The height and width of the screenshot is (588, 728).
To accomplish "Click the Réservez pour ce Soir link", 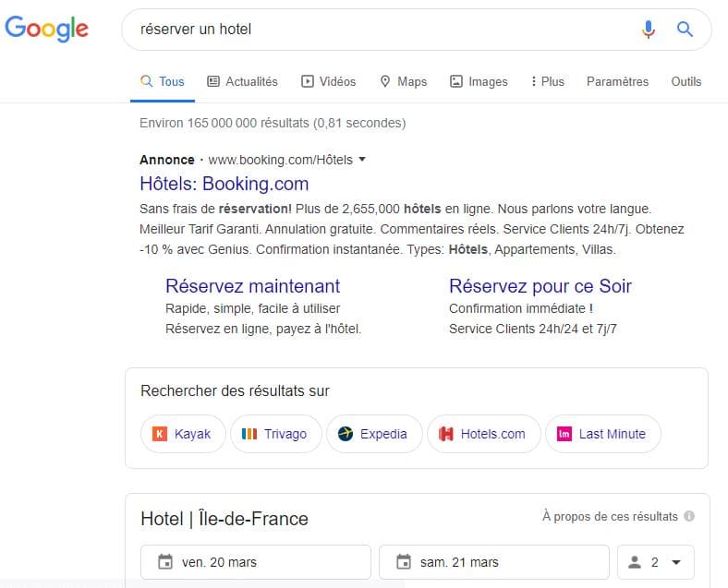I will click(540, 286).
